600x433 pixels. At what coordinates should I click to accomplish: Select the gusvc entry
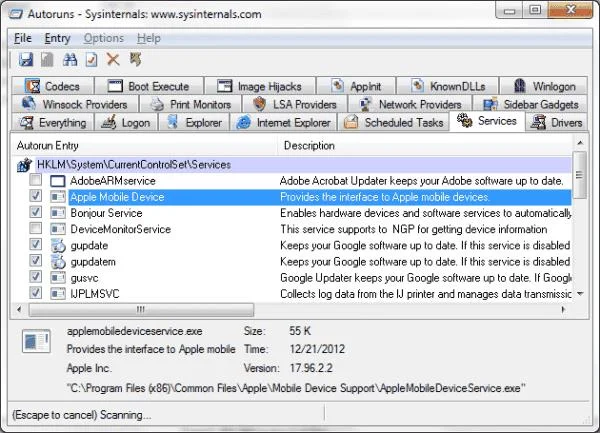[293, 278]
